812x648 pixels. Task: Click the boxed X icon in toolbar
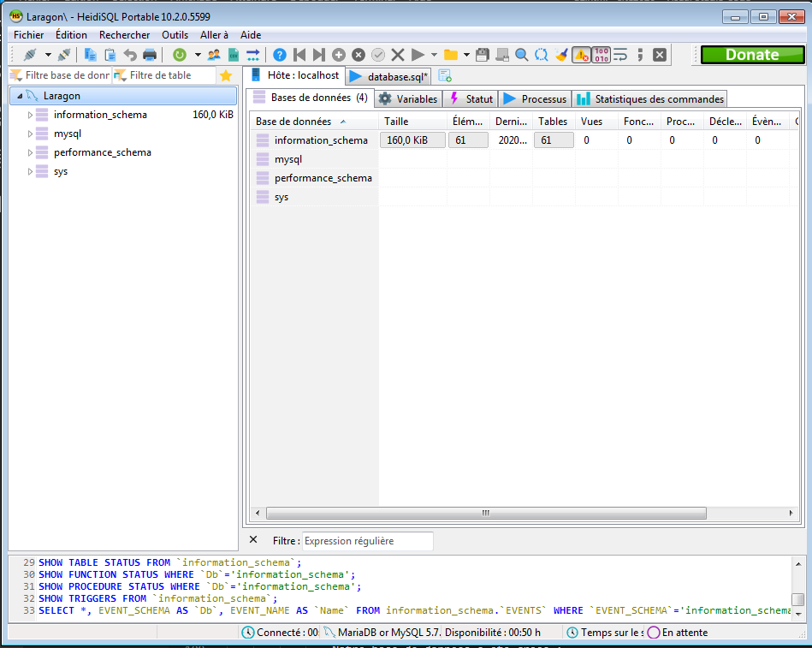660,55
